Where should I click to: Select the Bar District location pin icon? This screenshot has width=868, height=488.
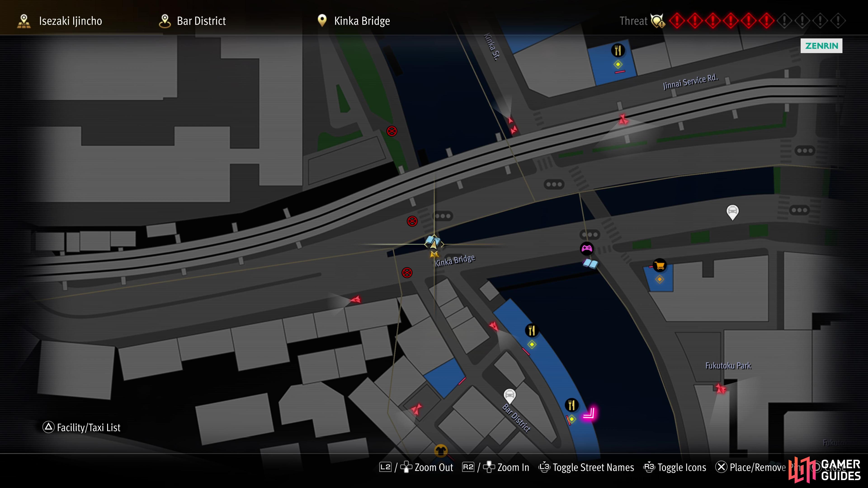[165, 21]
